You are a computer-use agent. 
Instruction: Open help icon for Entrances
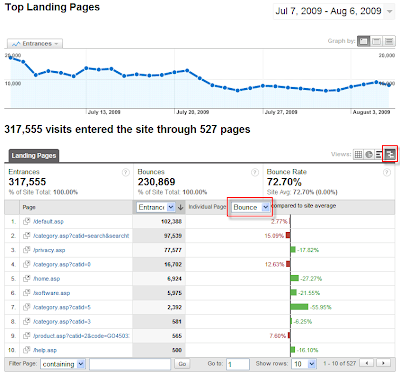pyautogui.click(x=125, y=172)
